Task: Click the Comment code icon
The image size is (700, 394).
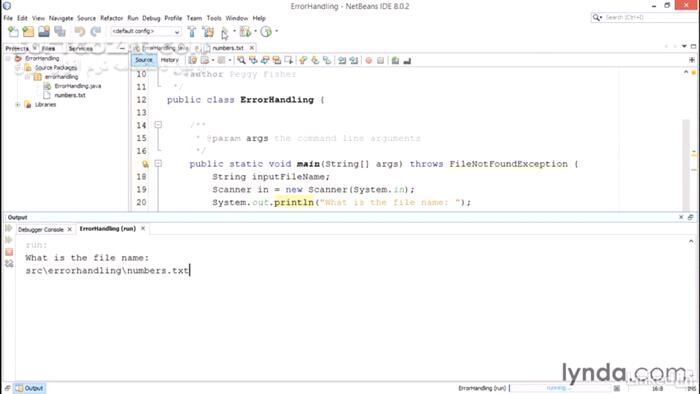Action: pos(395,60)
